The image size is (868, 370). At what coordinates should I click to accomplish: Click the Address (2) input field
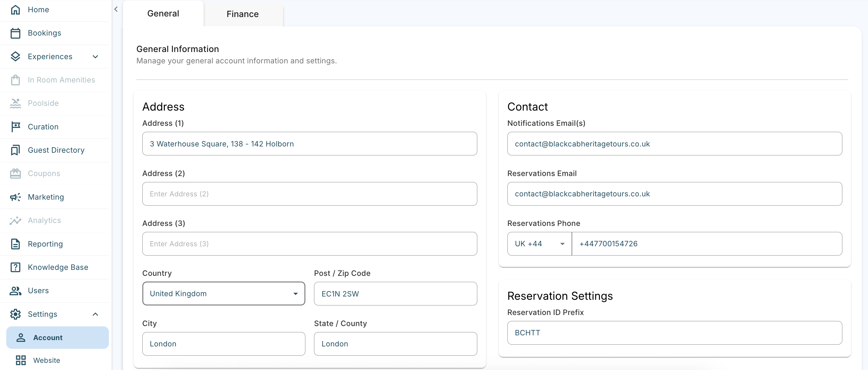coord(309,194)
